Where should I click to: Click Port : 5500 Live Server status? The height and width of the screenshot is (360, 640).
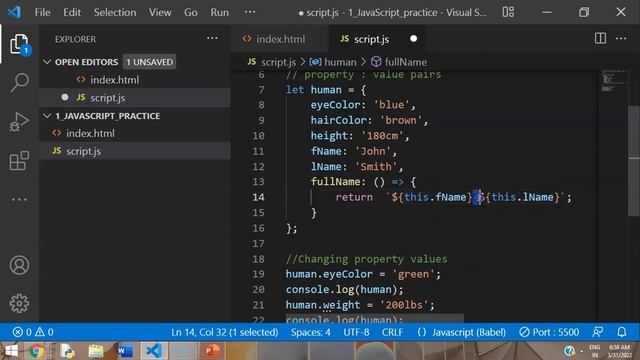[549, 332]
